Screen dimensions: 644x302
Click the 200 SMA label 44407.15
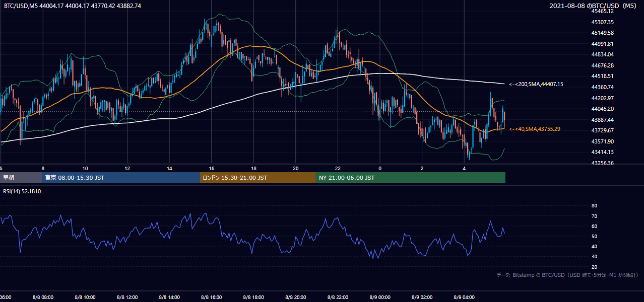(536, 84)
